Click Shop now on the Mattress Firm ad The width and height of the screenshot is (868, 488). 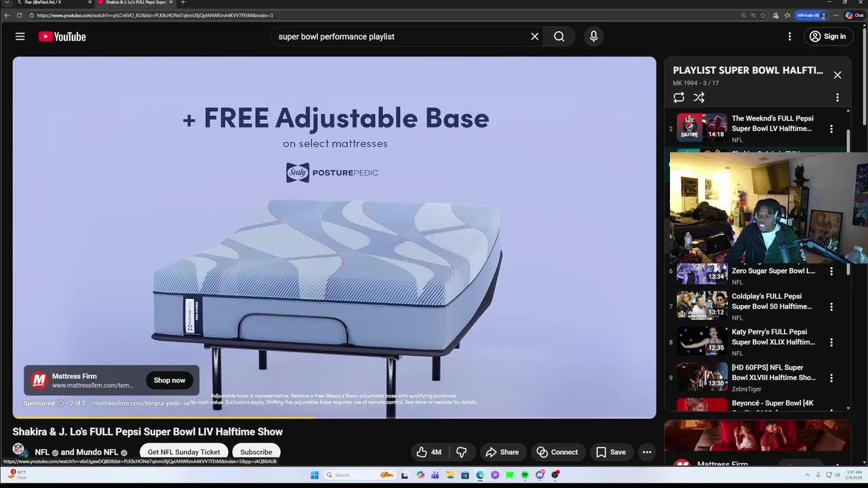(170, 380)
